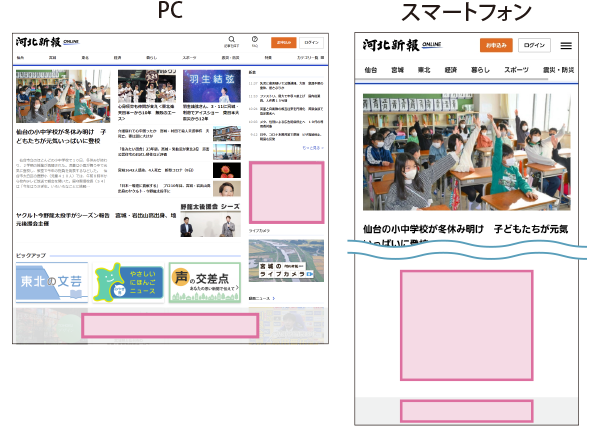
Task: Select the スポーツ tab on smartphone
Action: pyautogui.click(x=516, y=70)
